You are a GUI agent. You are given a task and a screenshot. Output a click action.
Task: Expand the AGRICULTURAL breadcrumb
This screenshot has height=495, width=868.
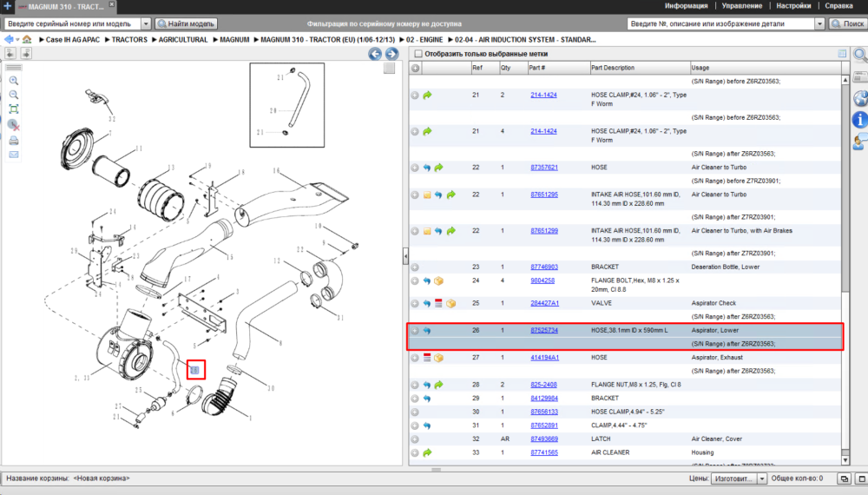[x=155, y=40]
